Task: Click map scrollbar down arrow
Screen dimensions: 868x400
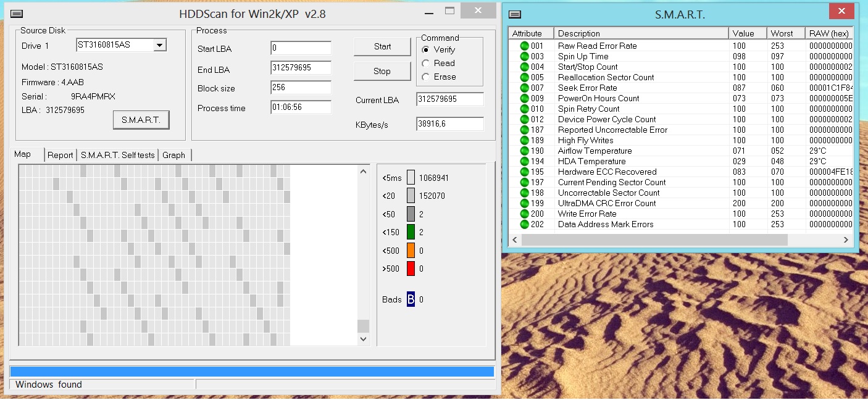Action: click(363, 339)
